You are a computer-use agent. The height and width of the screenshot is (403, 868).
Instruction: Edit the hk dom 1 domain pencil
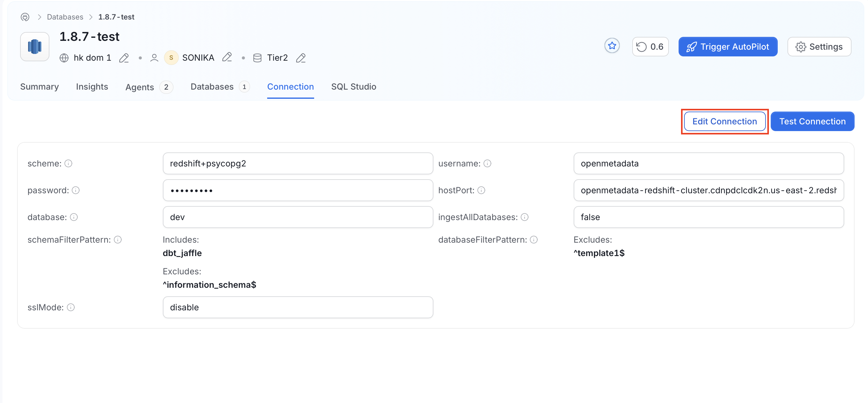(124, 58)
